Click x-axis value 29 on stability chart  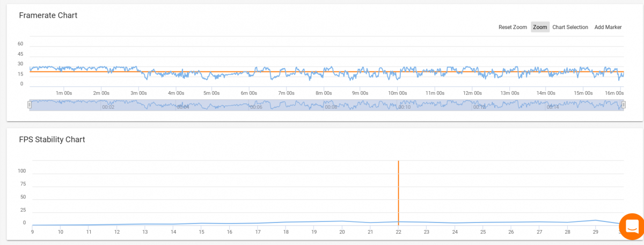pos(595,232)
